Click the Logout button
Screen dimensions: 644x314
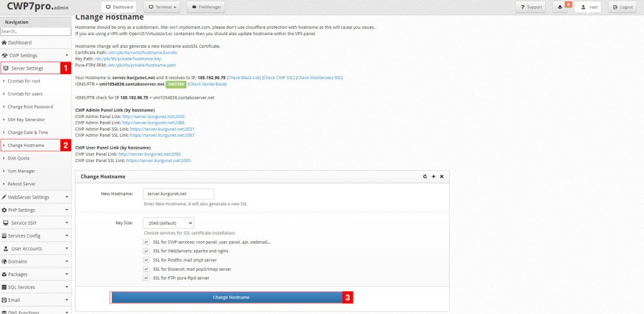623,8
